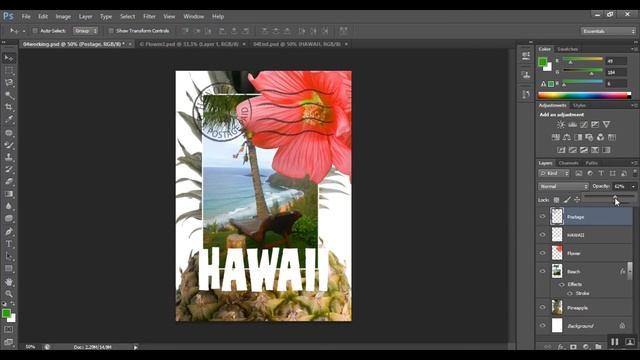Select the Pineapple layer thumbnail
This screenshot has width=640, height=360.
557,307
